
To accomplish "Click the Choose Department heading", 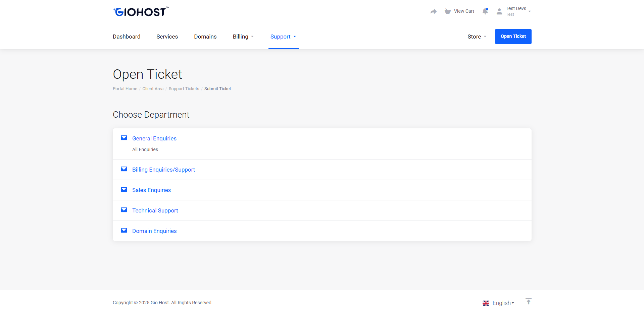I will tap(151, 115).
